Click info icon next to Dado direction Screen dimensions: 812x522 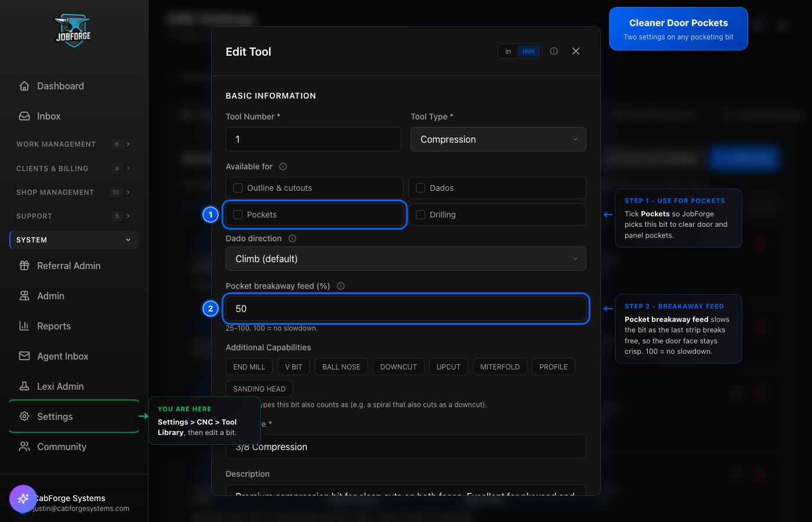tap(292, 238)
